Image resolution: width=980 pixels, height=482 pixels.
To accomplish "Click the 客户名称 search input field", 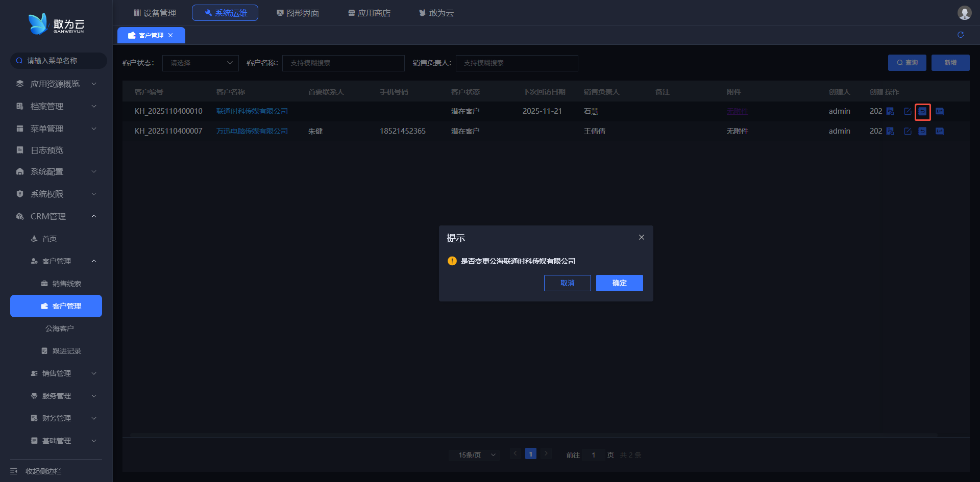I will pos(343,63).
